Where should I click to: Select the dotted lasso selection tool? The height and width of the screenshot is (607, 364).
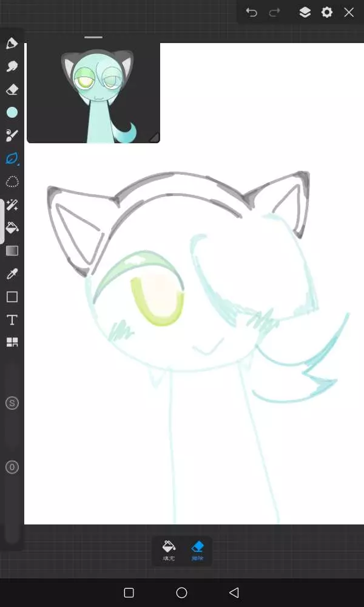coord(12,181)
